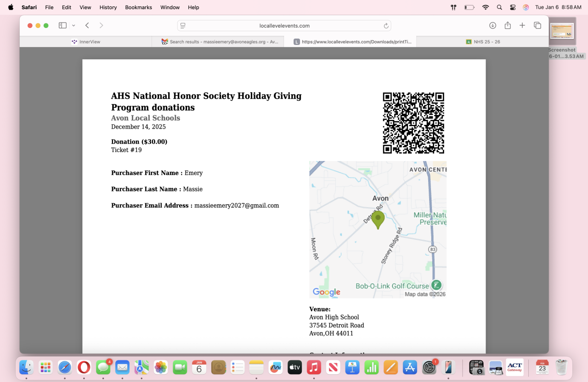Click the Google logo on the map
Screen dimensions: 588x382
pyautogui.click(x=327, y=292)
